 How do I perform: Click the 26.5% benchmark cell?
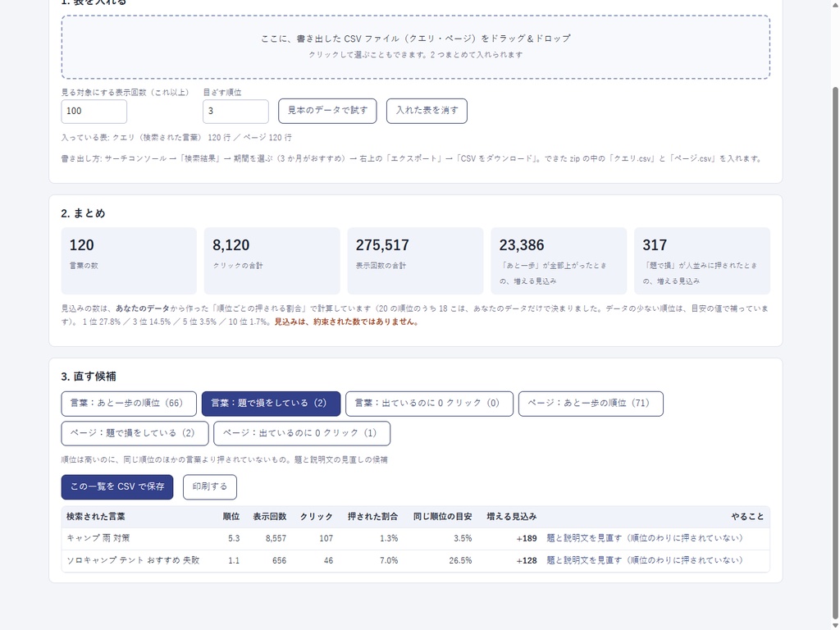click(461, 561)
